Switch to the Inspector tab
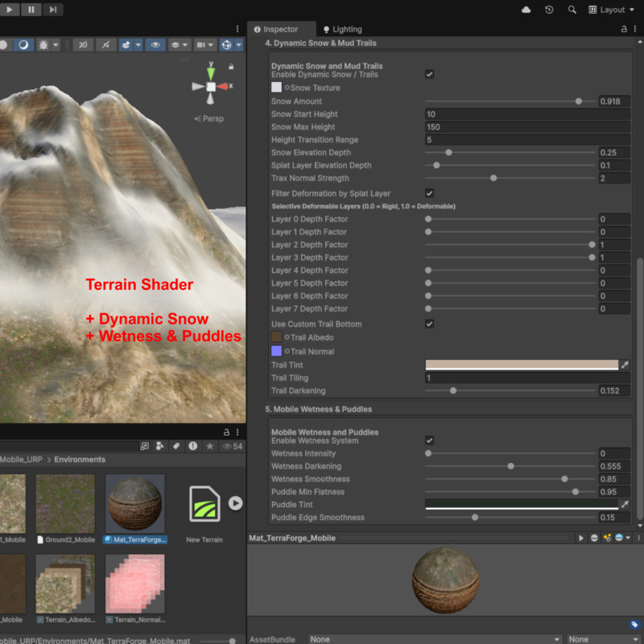 (x=281, y=29)
